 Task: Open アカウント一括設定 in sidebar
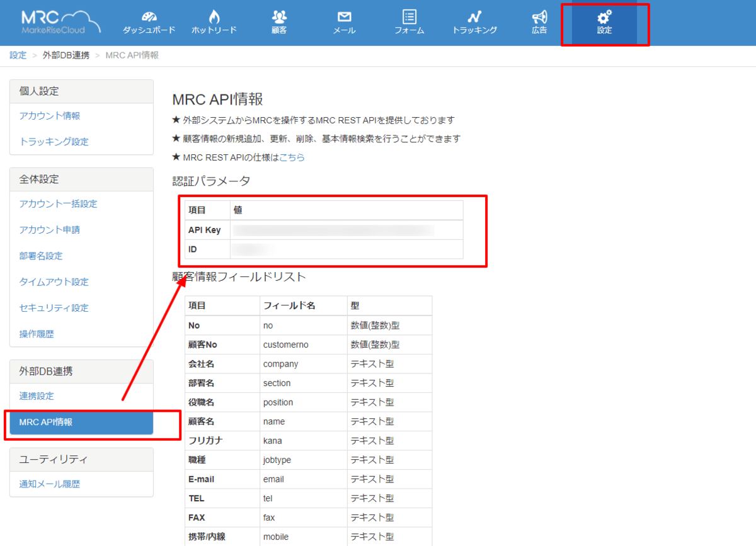point(59,204)
